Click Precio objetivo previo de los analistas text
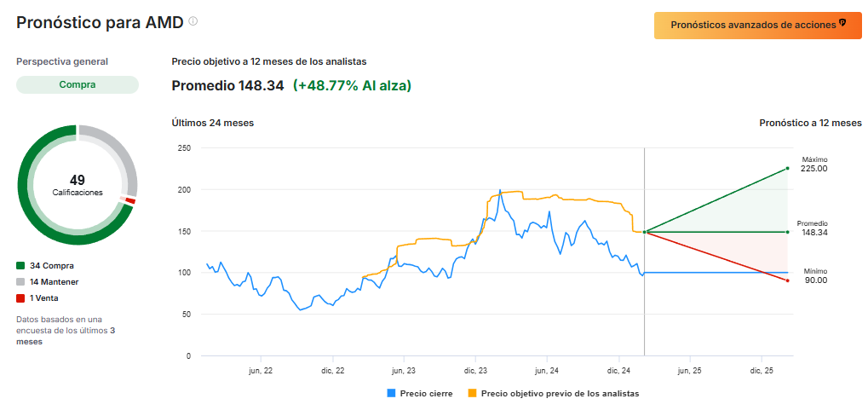This screenshot has width=868, height=416. pos(560,393)
